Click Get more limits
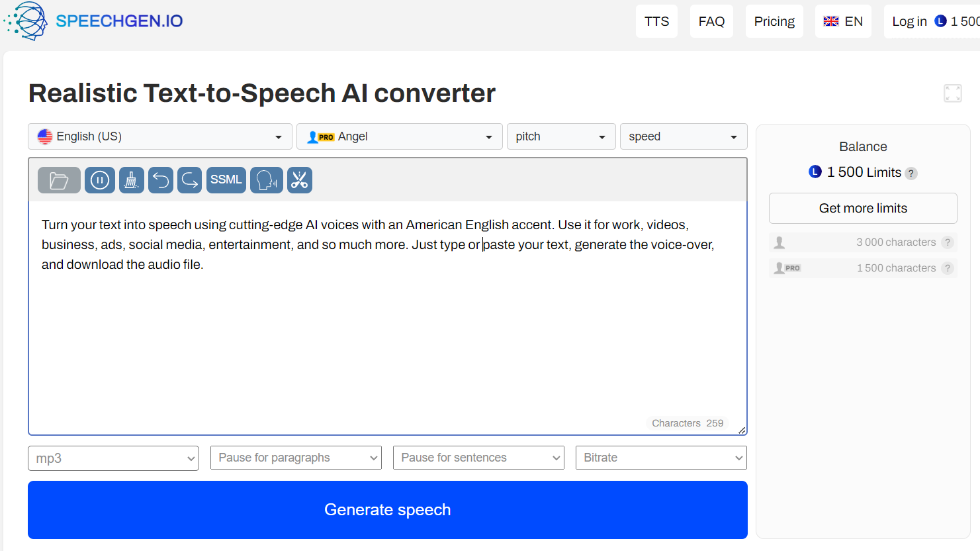 click(x=862, y=208)
